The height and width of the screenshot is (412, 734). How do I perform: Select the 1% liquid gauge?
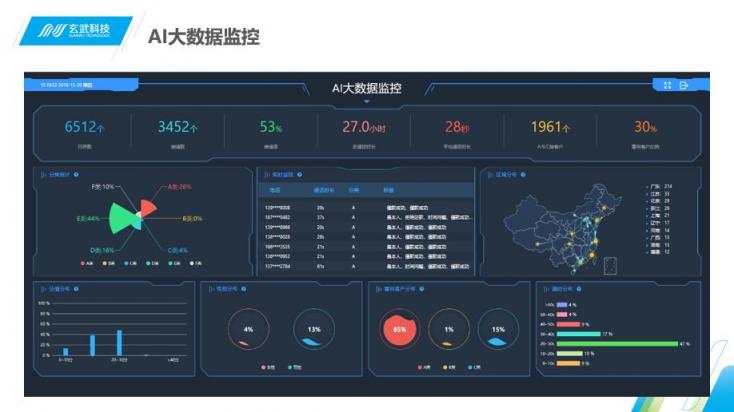pyautogui.click(x=449, y=330)
